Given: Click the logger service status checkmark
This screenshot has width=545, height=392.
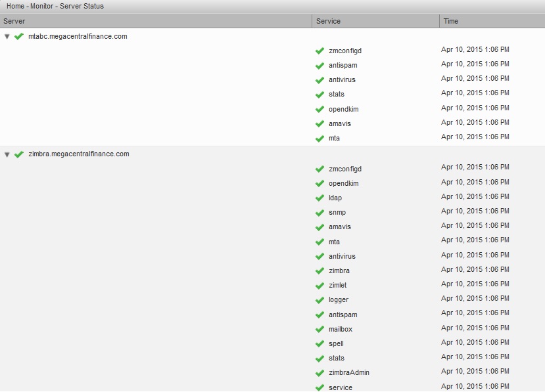Looking at the screenshot, I should (x=320, y=300).
